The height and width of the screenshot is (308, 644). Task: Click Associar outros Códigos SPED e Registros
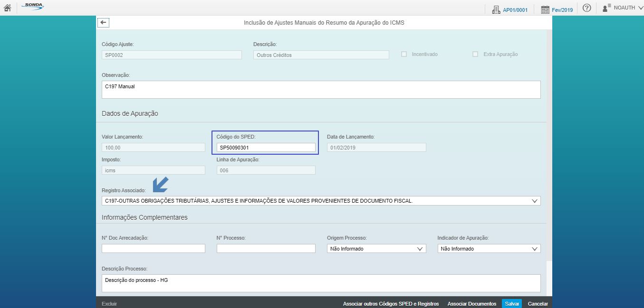391,304
